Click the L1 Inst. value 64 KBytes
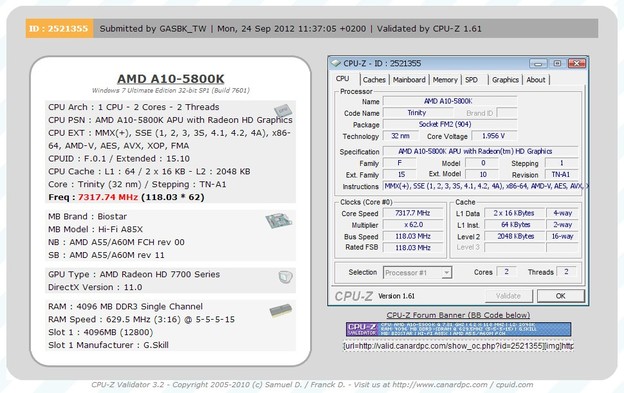The height and width of the screenshot is (393, 624). [514, 224]
